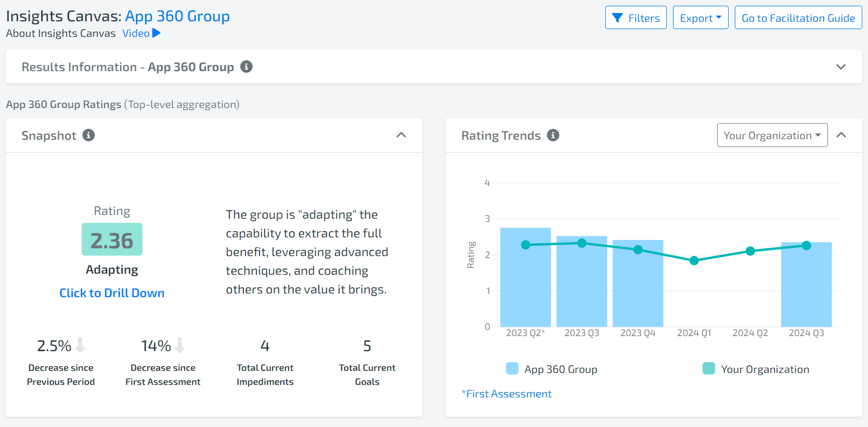868x427 pixels.
Task: Click the down arrow beside 14%
Action: (x=180, y=345)
